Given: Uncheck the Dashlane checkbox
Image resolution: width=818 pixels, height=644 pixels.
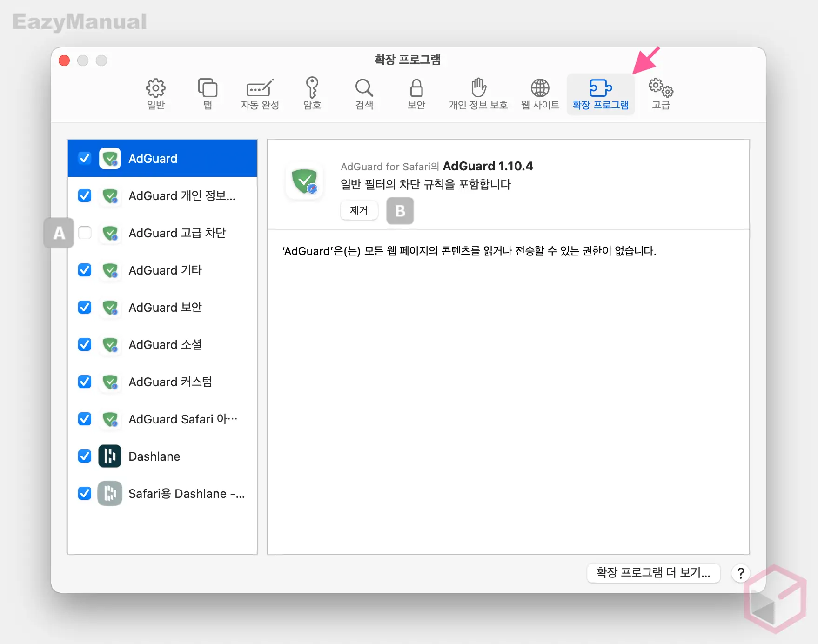Looking at the screenshot, I should (85, 456).
